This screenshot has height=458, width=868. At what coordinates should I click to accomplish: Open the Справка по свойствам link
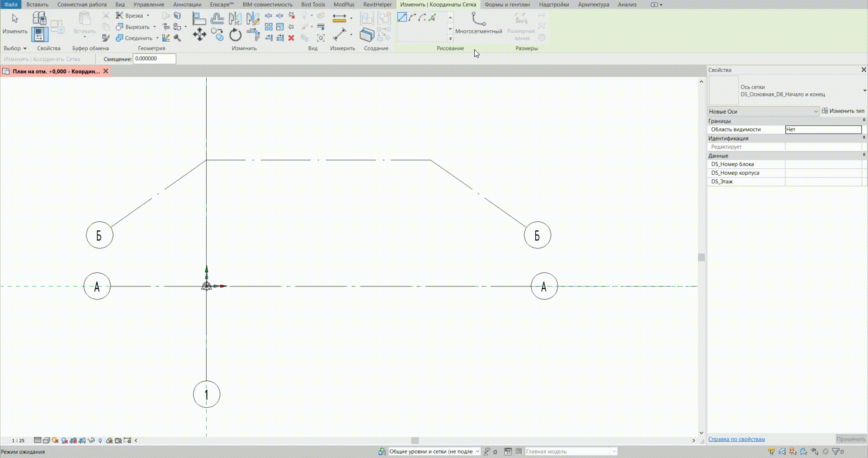(x=736, y=439)
